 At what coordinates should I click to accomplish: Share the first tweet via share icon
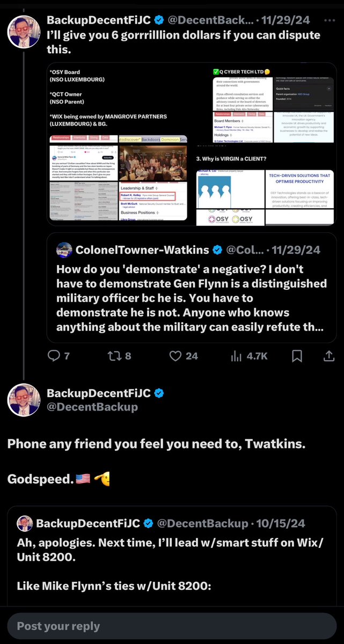click(328, 356)
